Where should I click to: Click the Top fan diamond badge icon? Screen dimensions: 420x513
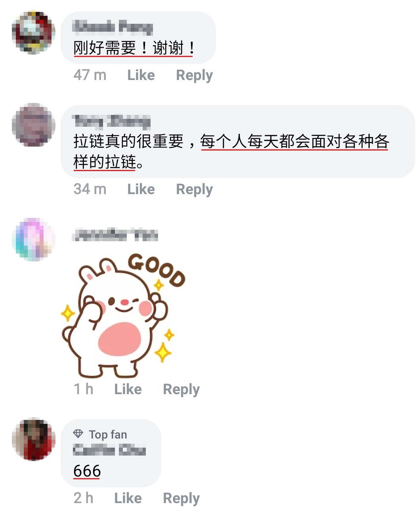pyautogui.click(x=78, y=434)
